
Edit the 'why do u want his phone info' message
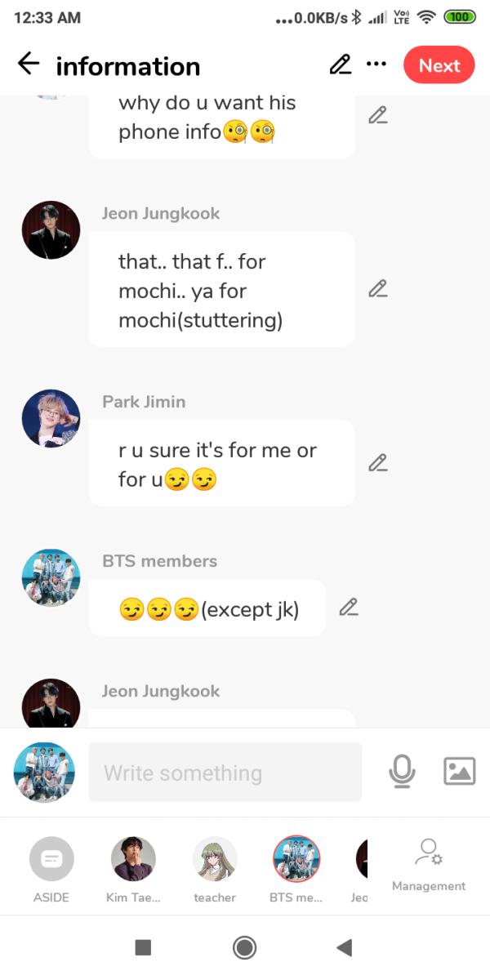pyautogui.click(x=377, y=115)
